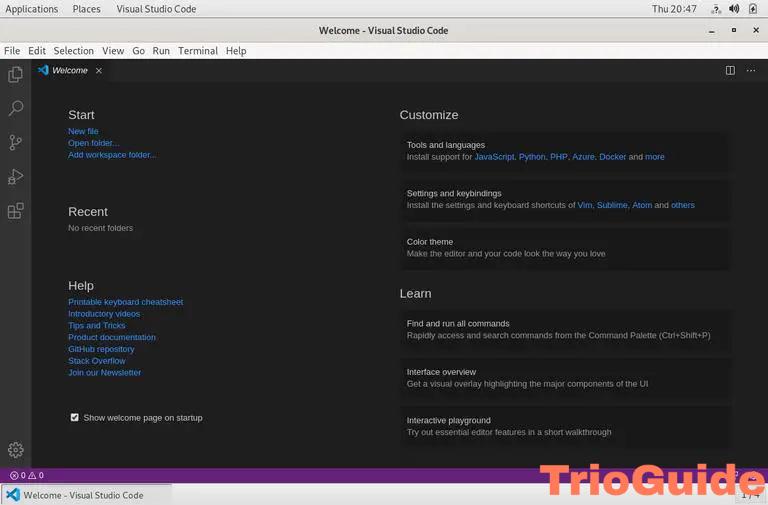Open the Selection menu
This screenshot has width=768, height=505.
73,51
